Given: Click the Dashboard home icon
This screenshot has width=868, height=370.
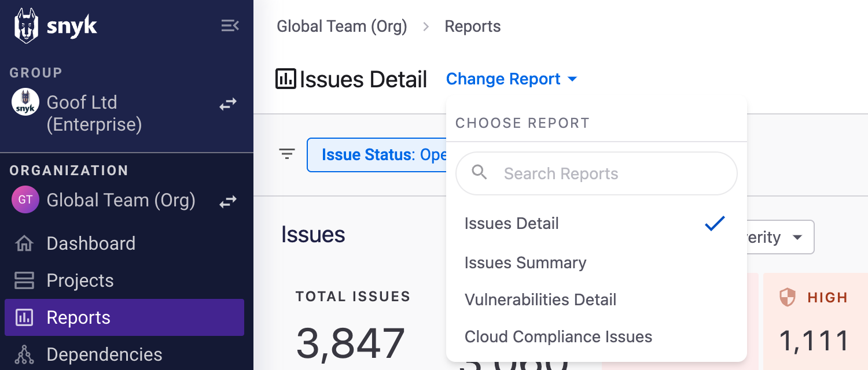Looking at the screenshot, I should (24, 243).
